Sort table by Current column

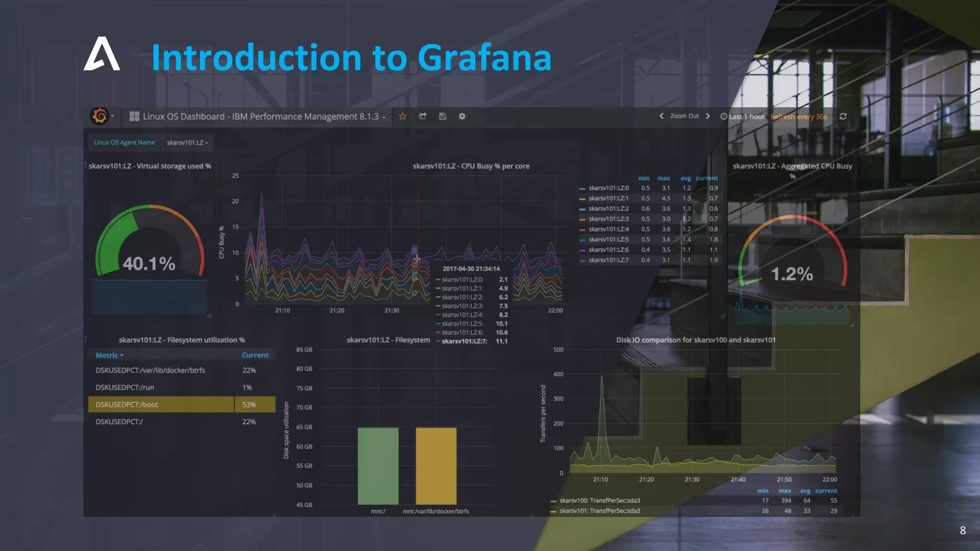[255, 355]
